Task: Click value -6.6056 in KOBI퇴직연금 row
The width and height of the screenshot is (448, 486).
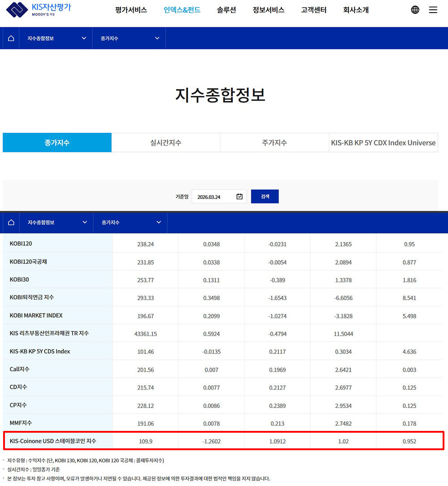Action: pos(343,298)
